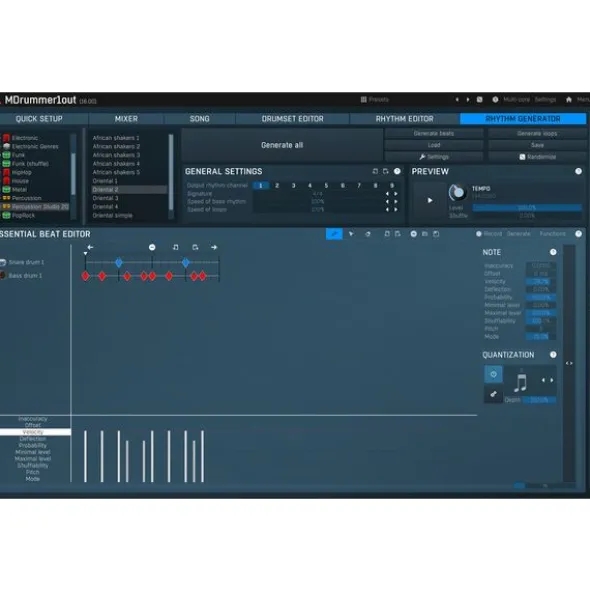Select output rhythm channel 9
This screenshot has width=590, height=591.
(392, 185)
